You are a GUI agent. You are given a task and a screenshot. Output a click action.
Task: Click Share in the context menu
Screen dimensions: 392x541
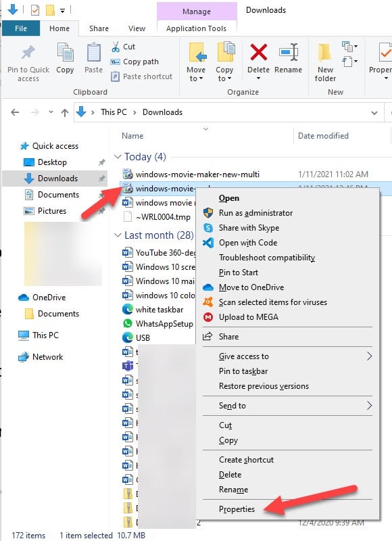[228, 337]
